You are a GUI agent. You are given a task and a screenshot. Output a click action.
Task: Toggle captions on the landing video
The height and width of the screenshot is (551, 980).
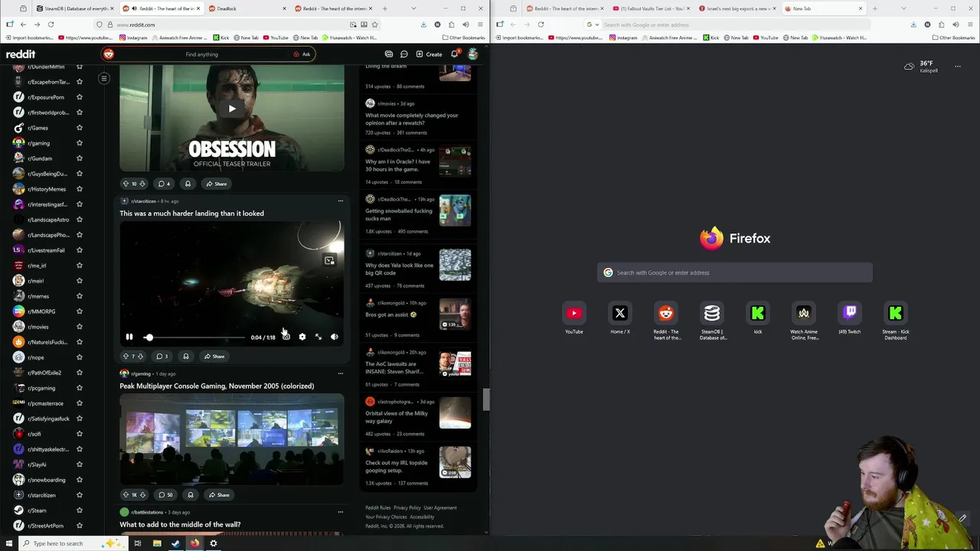pos(286,337)
